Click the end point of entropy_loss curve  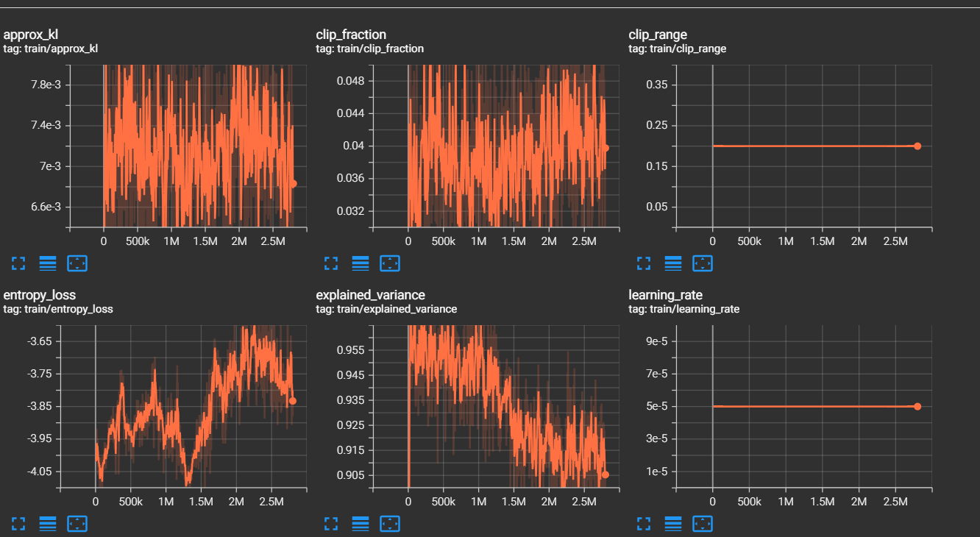(293, 401)
